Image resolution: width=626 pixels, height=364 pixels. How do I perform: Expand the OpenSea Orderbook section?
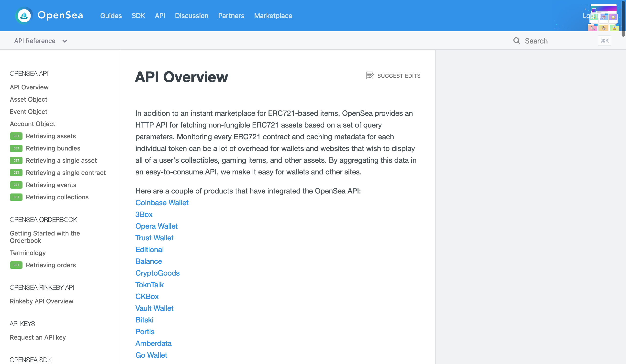pos(43,219)
